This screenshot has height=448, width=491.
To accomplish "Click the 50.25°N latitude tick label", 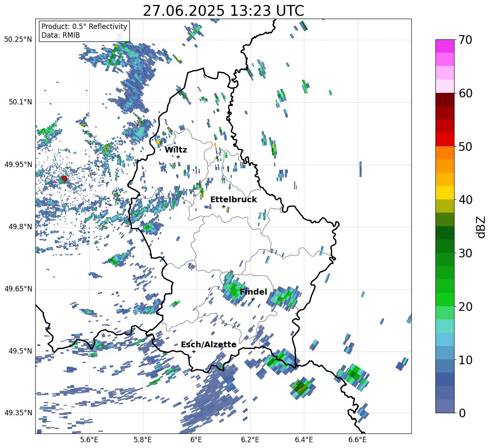I will 18,40.
